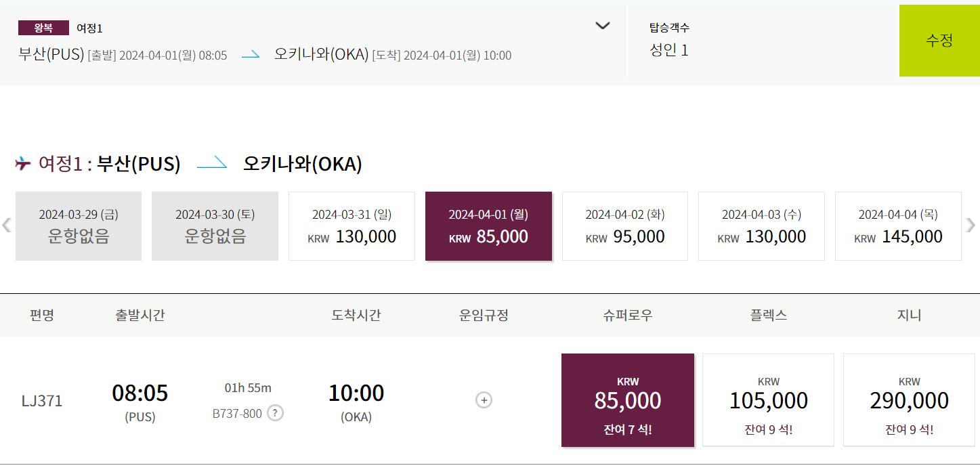Click the airplane icon beside 여정1 heading
980x472 pixels.
(x=23, y=161)
